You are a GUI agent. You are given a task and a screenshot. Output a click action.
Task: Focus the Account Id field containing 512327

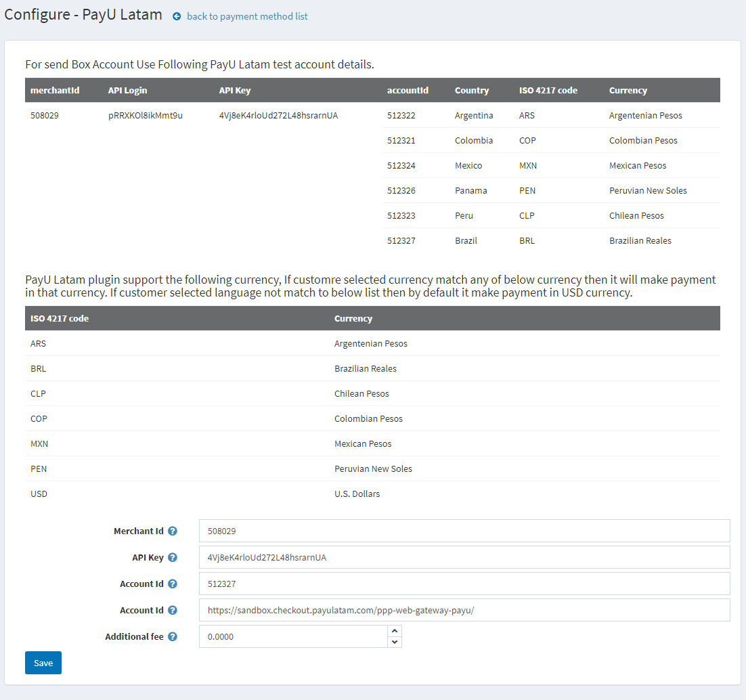click(x=464, y=584)
